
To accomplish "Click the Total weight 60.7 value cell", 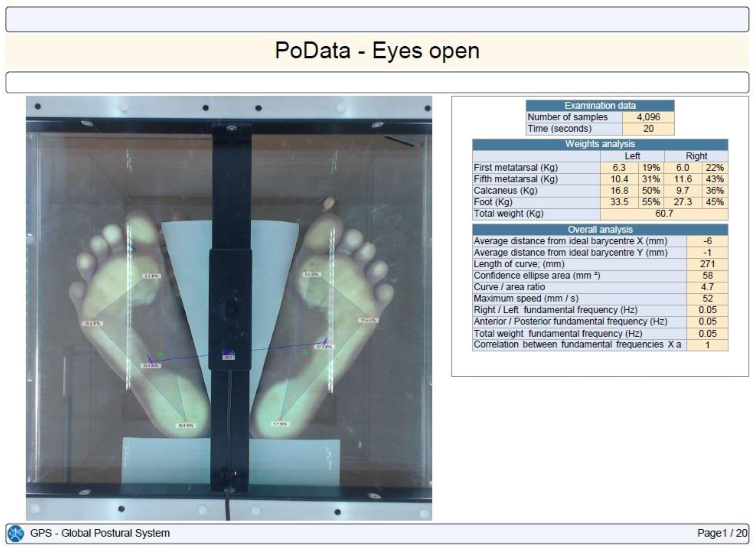I will coord(664,214).
